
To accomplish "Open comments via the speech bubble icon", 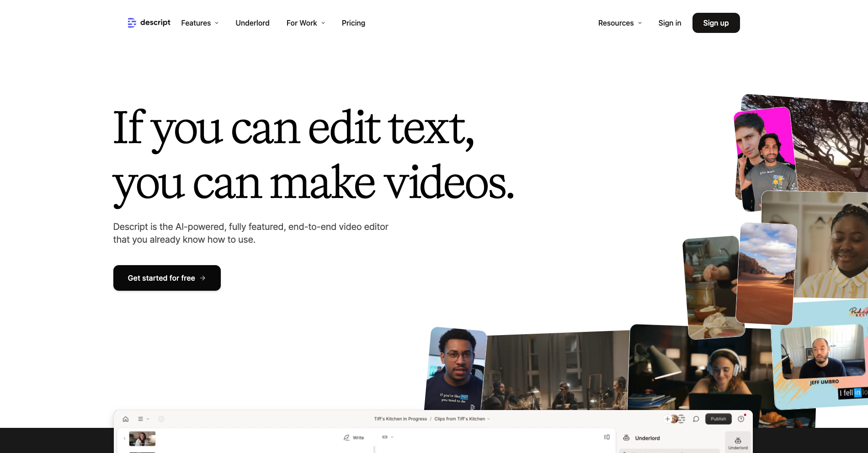I will point(695,418).
